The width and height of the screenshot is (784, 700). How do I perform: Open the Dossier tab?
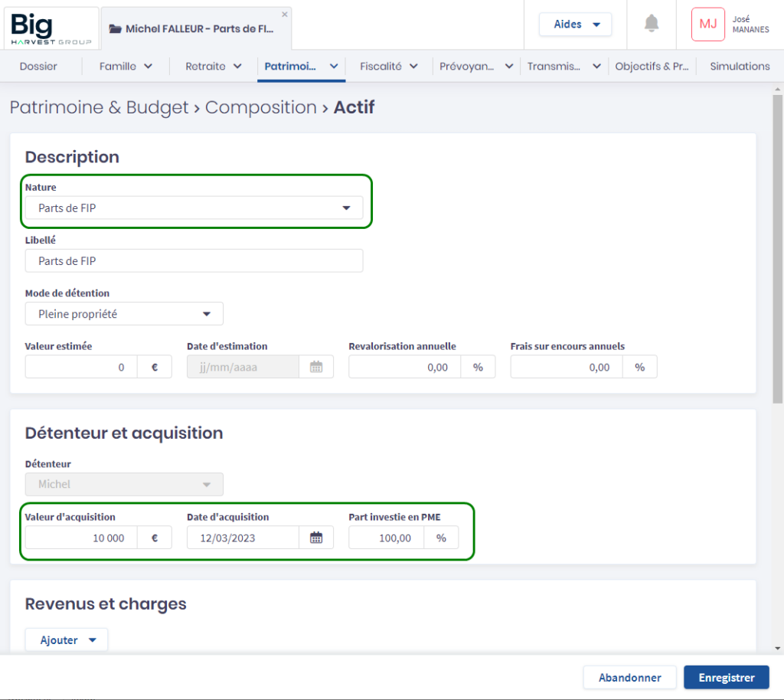(x=38, y=67)
